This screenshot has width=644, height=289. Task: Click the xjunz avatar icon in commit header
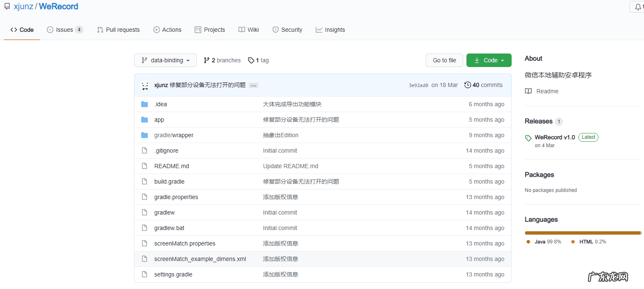[145, 85]
